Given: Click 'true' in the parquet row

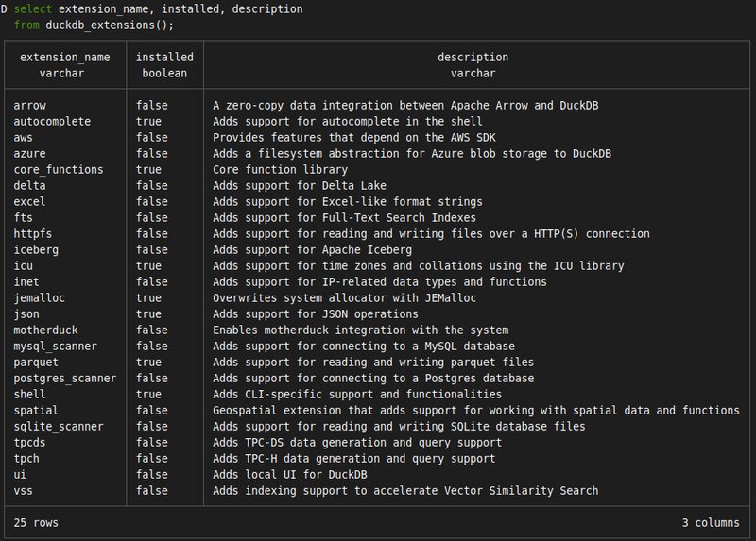Looking at the screenshot, I should click(148, 363).
